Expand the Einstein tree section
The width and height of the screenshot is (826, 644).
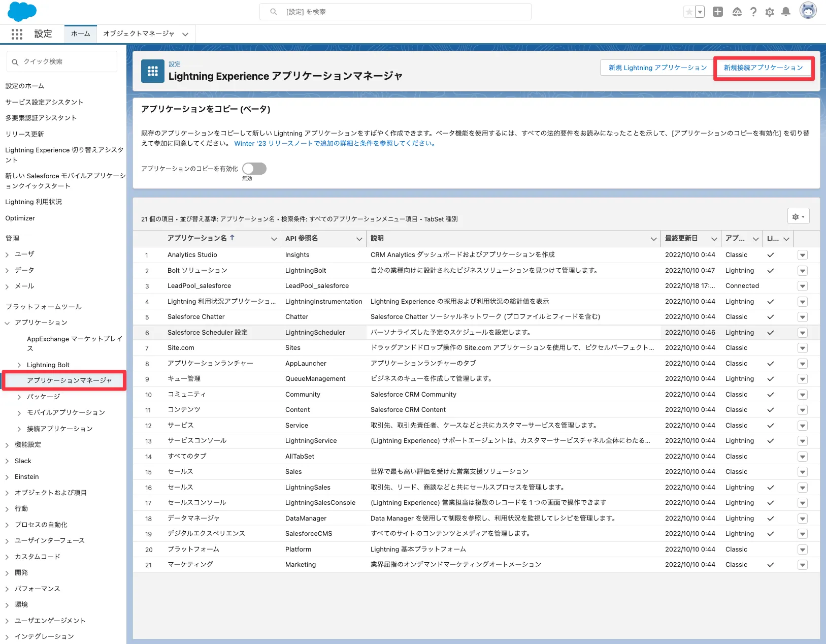(7, 477)
